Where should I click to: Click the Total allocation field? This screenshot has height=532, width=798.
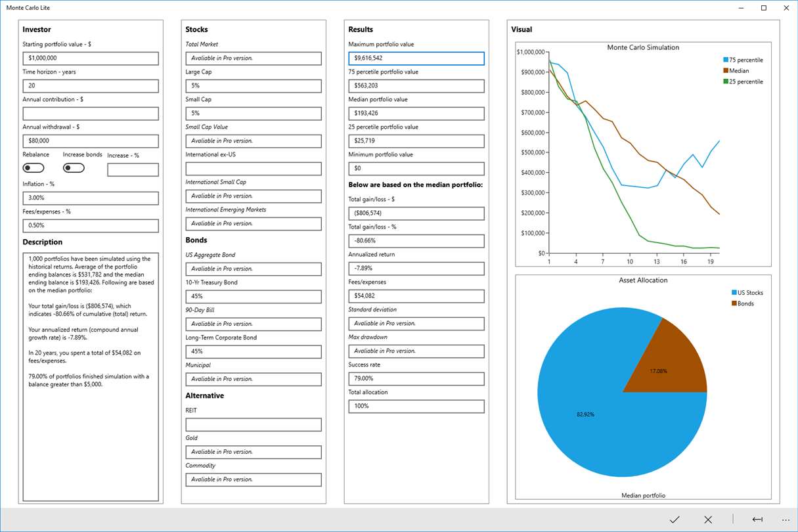point(416,407)
